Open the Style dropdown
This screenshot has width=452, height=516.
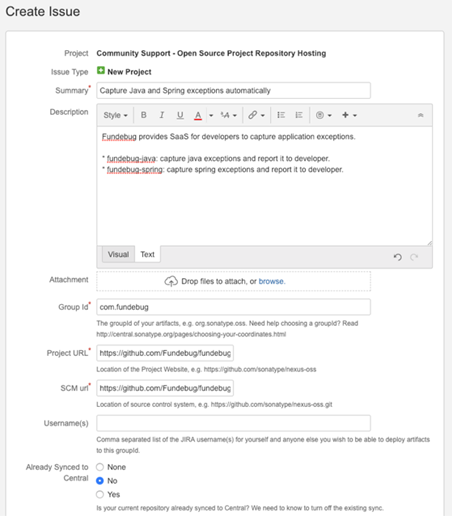click(115, 115)
